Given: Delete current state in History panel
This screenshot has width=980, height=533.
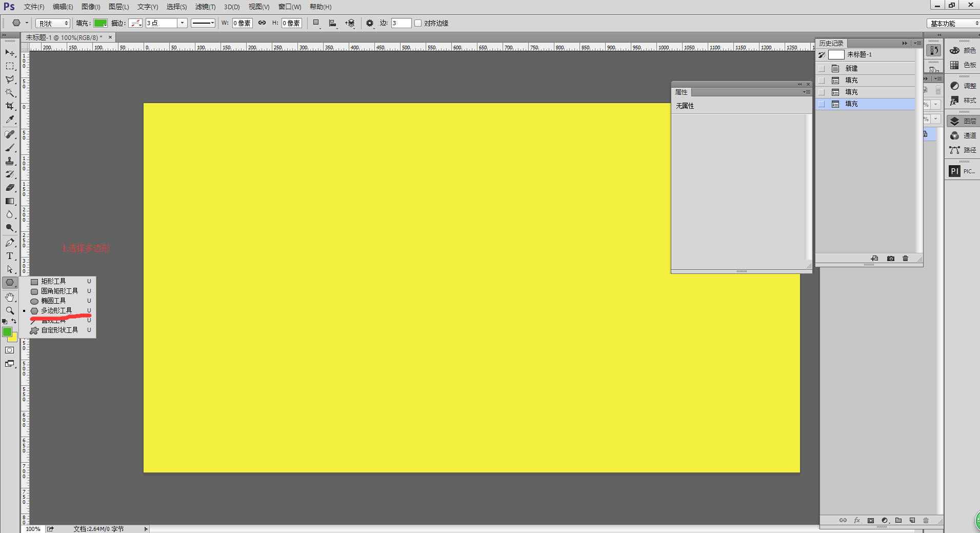Looking at the screenshot, I should click(905, 259).
